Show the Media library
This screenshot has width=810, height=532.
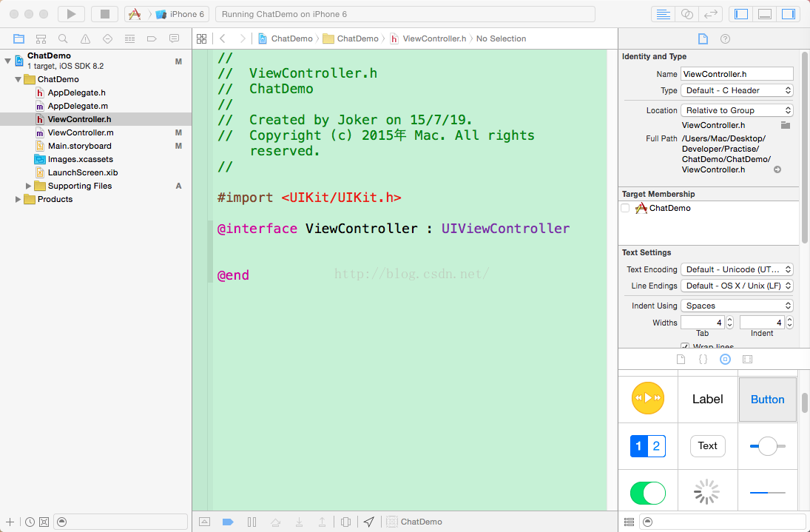point(748,360)
